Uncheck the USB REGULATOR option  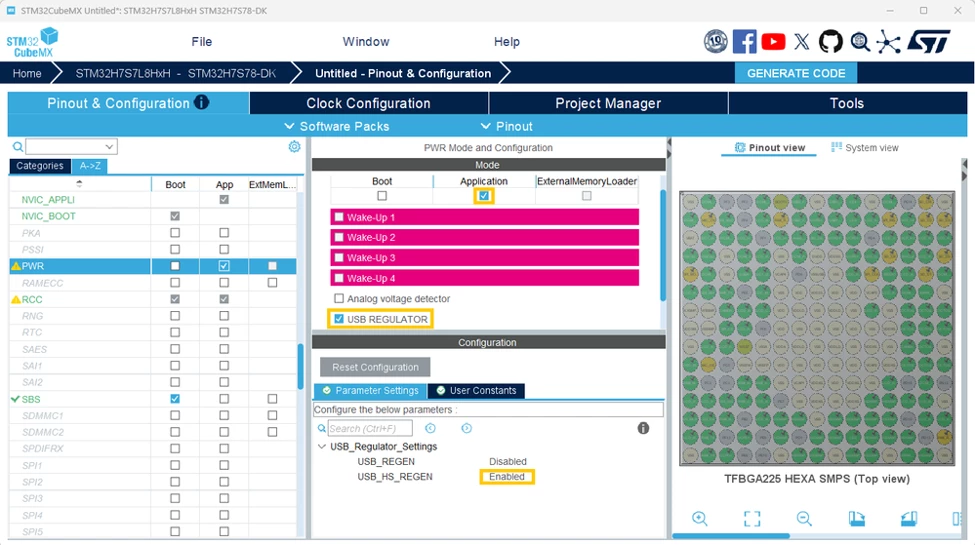[x=339, y=319]
